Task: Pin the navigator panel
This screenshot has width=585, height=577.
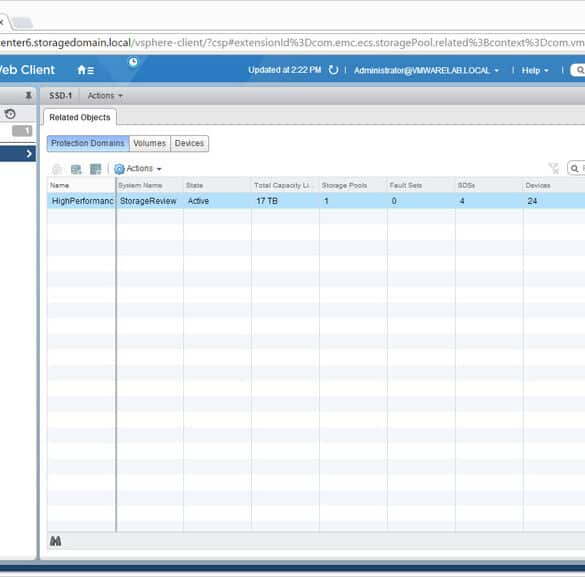Action: 28,95
